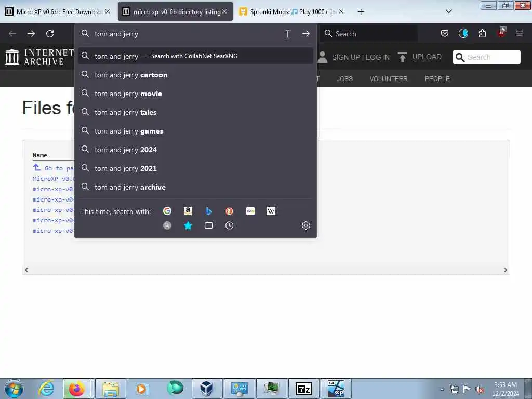Open JOBS navigation link

click(345, 79)
